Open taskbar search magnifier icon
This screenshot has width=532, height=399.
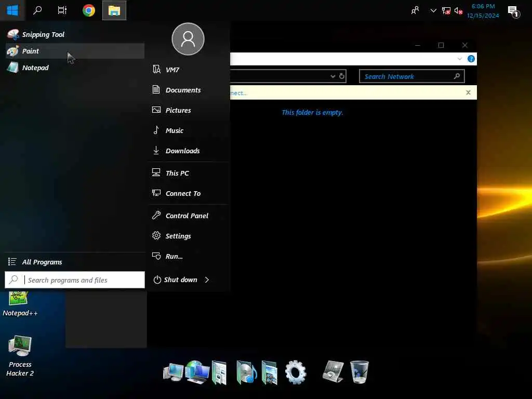(37, 10)
